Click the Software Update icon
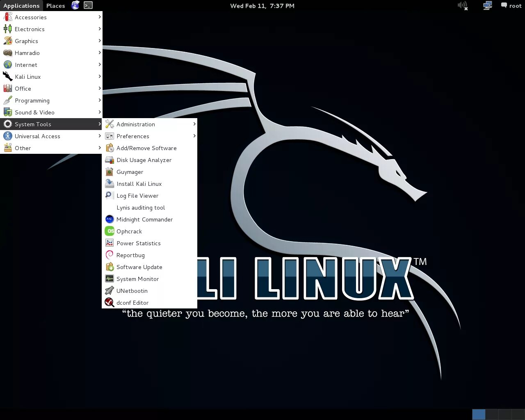Screen dimensions: 525x420 click(110, 267)
